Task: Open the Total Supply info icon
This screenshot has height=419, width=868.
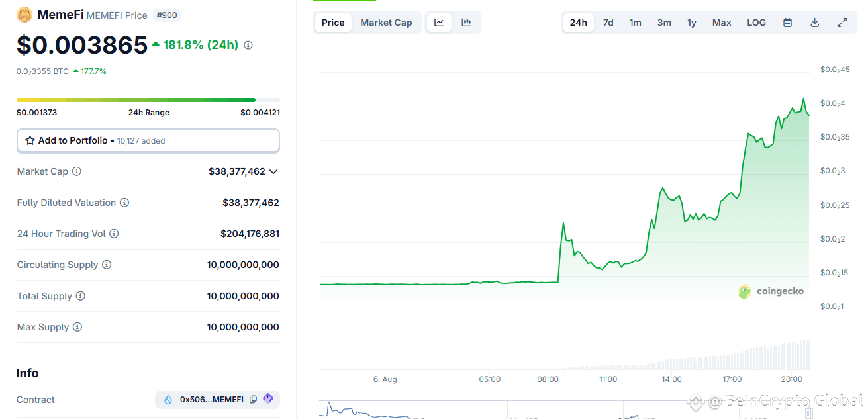Action: point(80,296)
